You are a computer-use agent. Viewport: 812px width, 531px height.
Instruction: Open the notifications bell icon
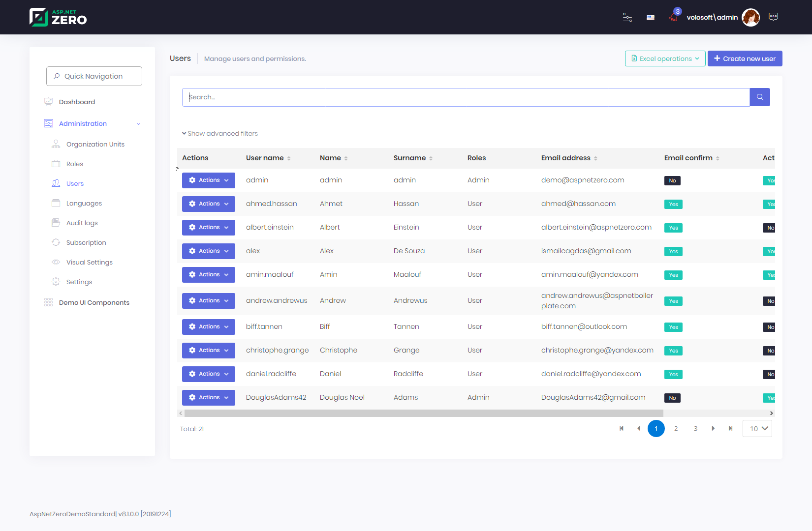pyautogui.click(x=673, y=17)
